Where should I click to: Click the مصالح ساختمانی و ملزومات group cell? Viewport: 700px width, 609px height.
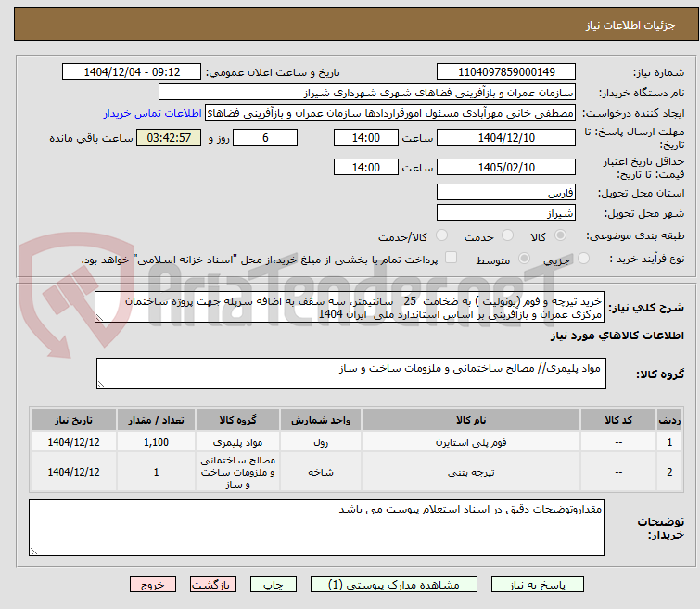coord(237,473)
